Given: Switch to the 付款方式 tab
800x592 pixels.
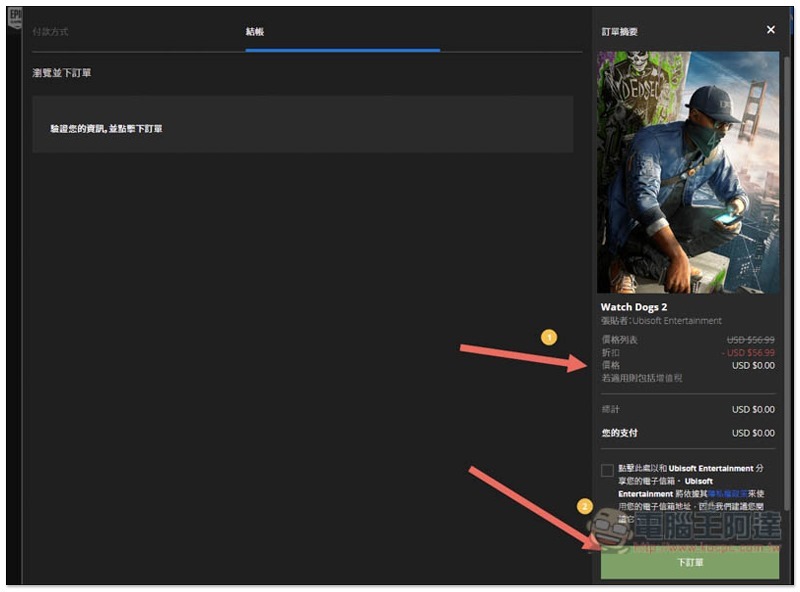Looking at the screenshot, I should (x=51, y=32).
